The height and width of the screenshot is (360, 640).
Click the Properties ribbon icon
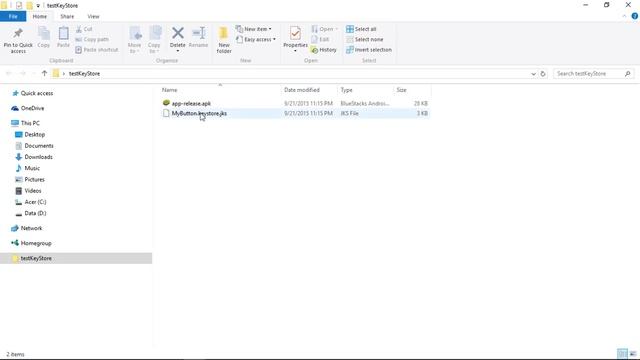point(295,33)
